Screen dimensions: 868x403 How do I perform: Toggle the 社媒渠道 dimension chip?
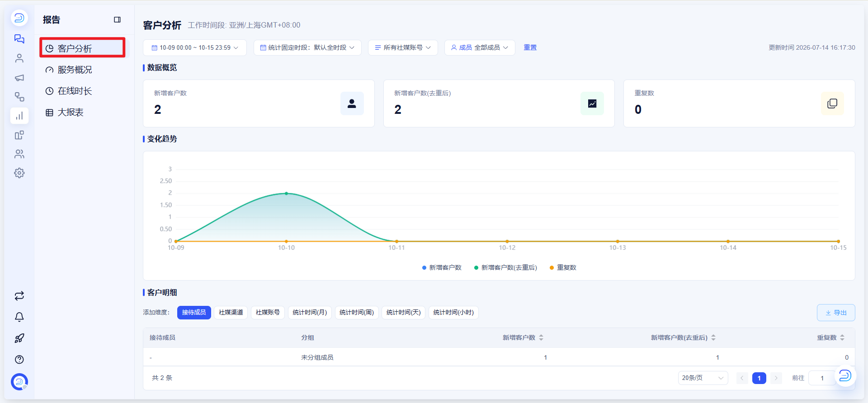231,313
